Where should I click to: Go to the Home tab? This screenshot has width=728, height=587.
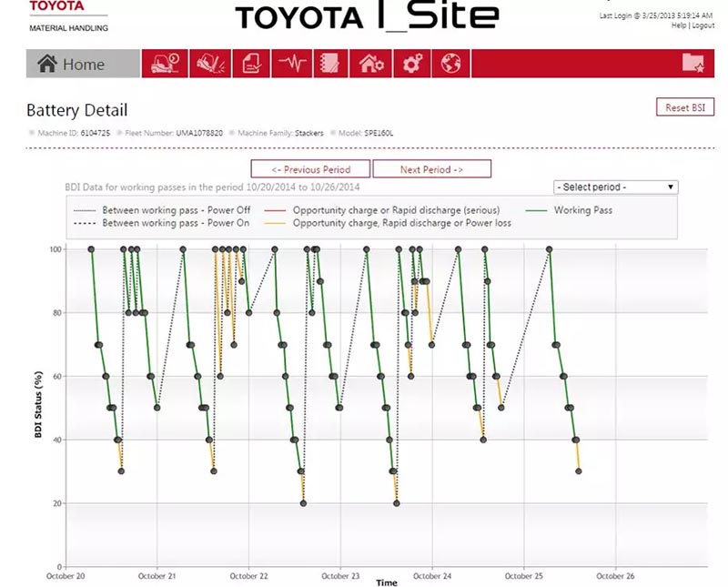(83, 64)
